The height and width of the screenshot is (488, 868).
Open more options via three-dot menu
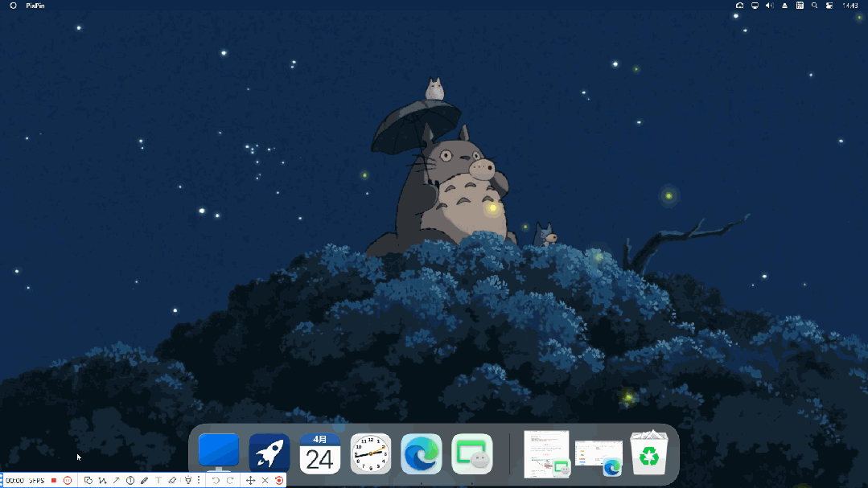point(199,480)
